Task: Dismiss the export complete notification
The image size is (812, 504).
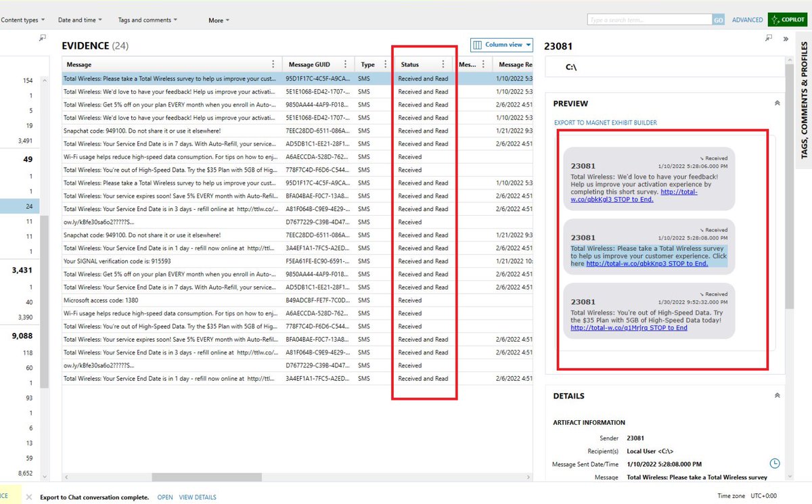Action: click(x=28, y=497)
